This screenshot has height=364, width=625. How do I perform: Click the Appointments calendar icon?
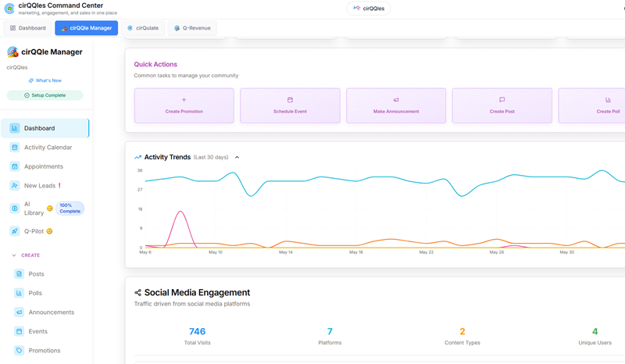point(15,166)
